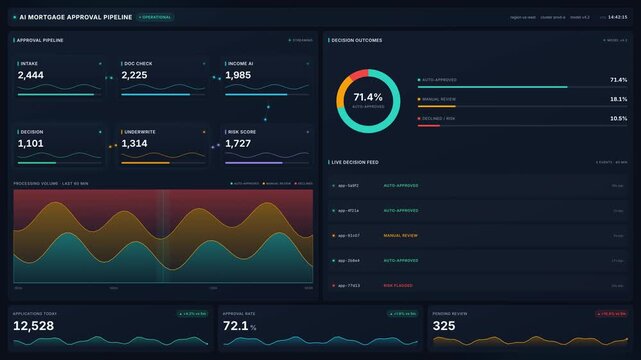Click the Streaming indicator in Approval Pipeline
The height and width of the screenshot is (360, 641).
(300, 40)
